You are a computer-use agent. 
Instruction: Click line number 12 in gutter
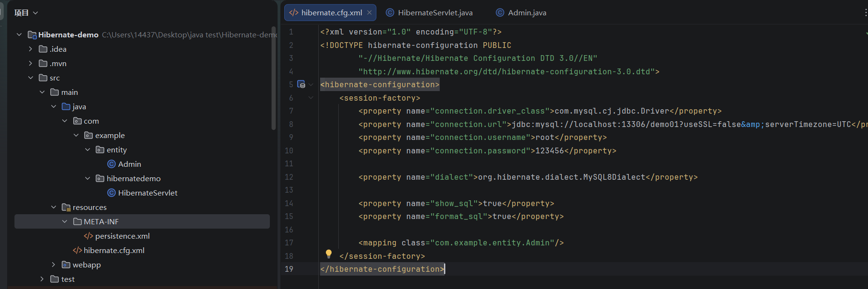coord(289,177)
